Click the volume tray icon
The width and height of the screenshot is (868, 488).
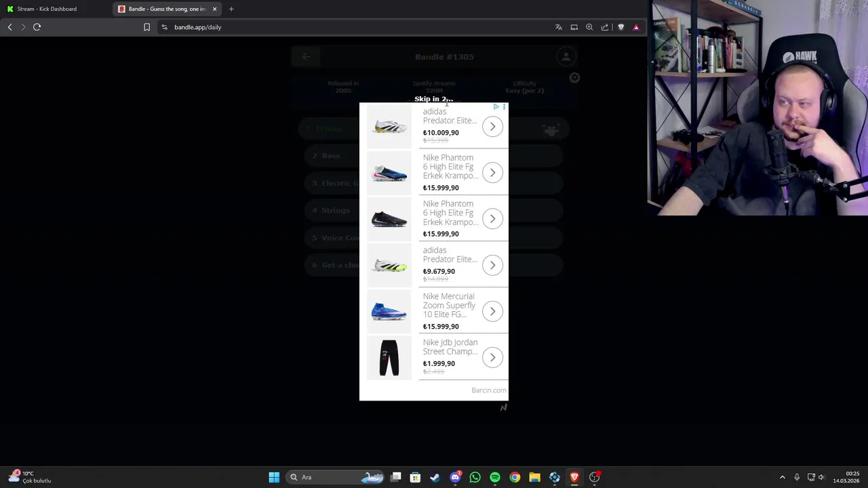821,477
